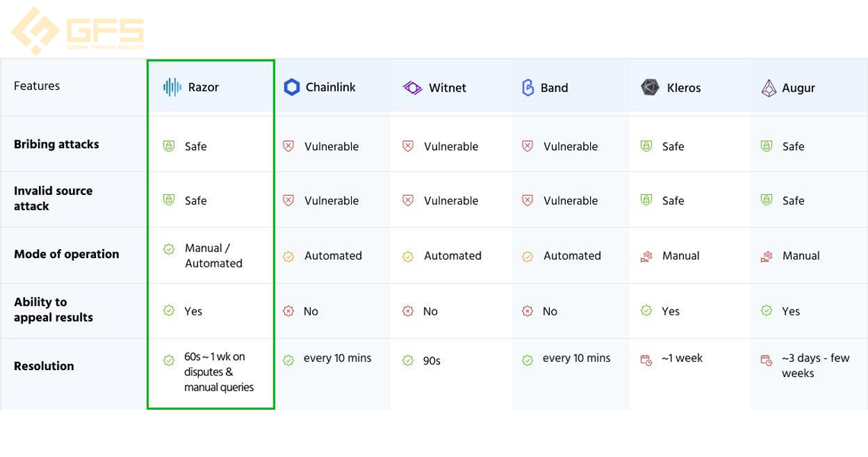
Task: Click the Augur pyramid logo icon
Action: pyautogui.click(x=769, y=88)
